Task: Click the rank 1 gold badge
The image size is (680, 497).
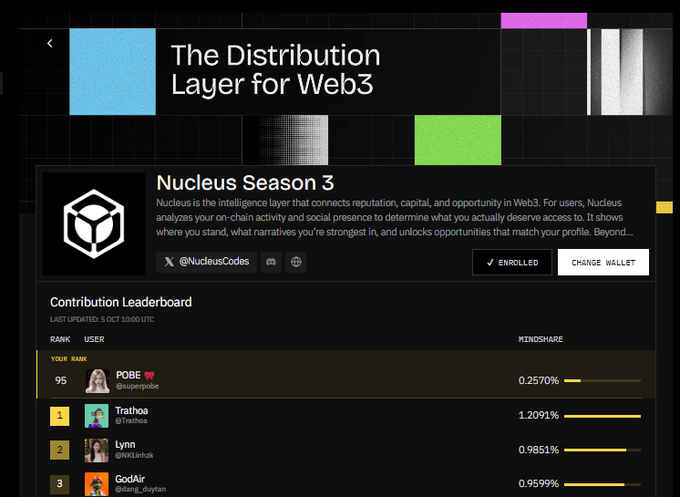Action: (60, 416)
